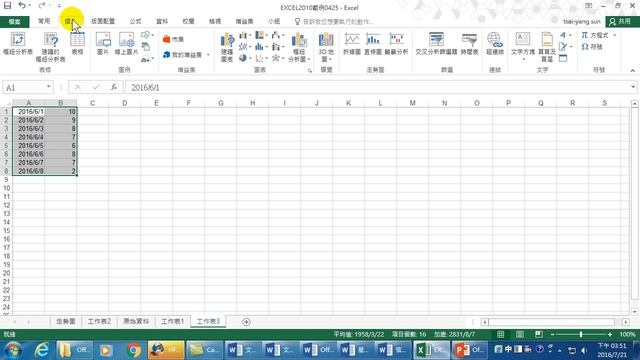This screenshot has width=640, height=360.
Task: Insert a Hyperlink (超連結)
Action: (495, 44)
